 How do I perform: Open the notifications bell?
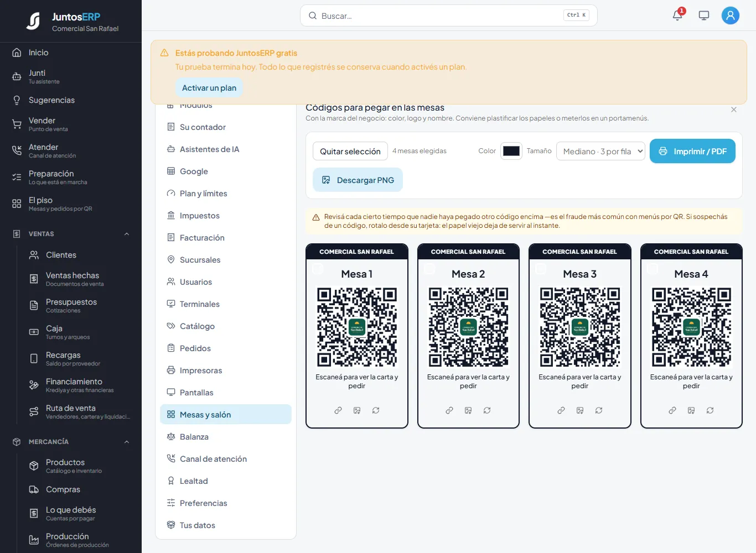(x=677, y=15)
